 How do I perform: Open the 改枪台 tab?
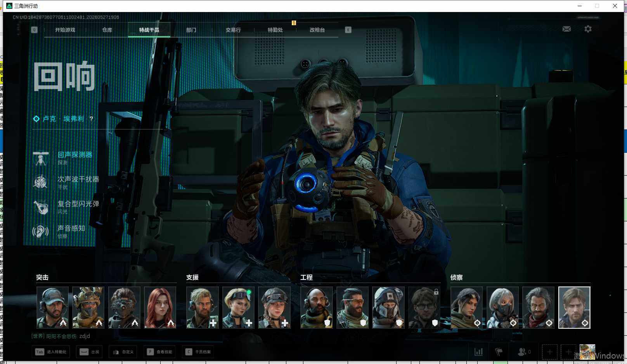pos(317,30)
